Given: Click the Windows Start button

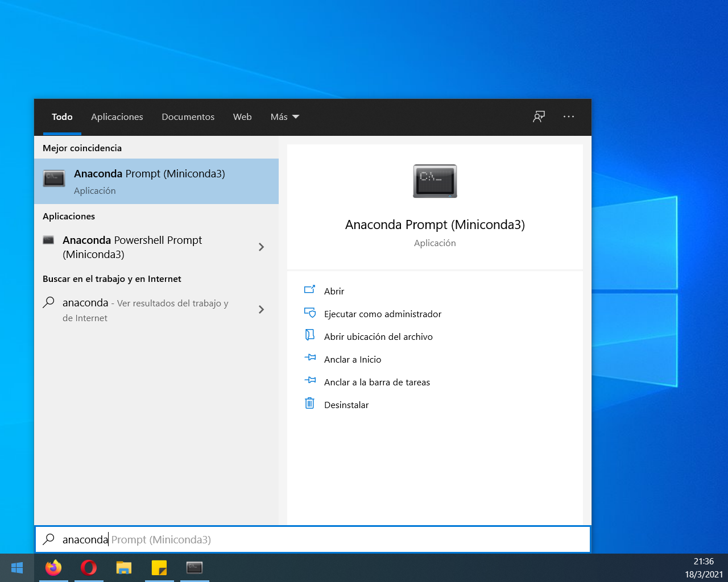Looking at the screenshot, I should [x=17, y=568].
